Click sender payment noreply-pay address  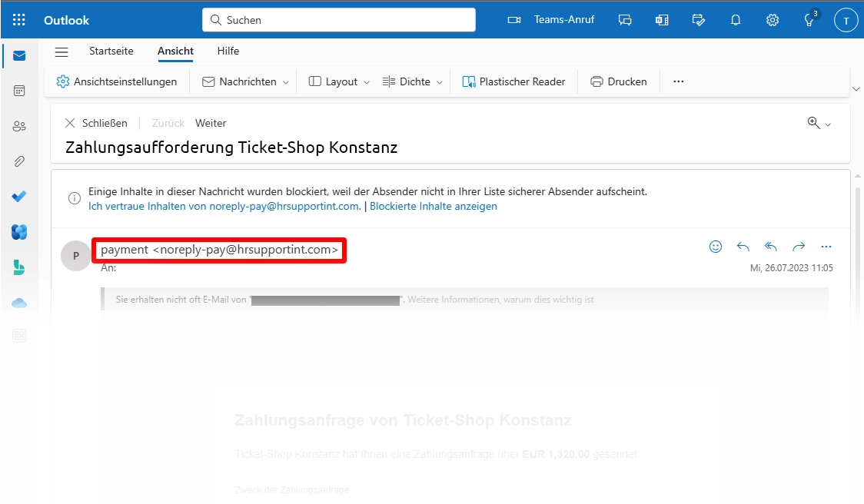[219, 250]
